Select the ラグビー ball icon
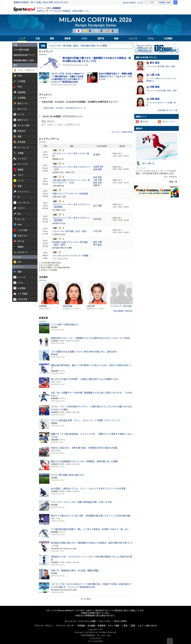 tap(15, 208)
